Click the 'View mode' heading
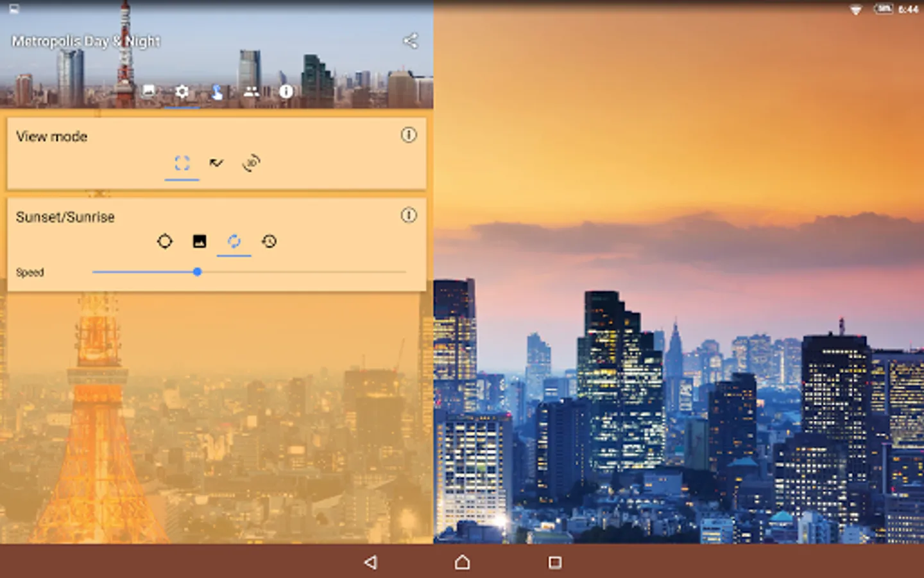This screenshot has height=578, width=924. tap(52, 136)
